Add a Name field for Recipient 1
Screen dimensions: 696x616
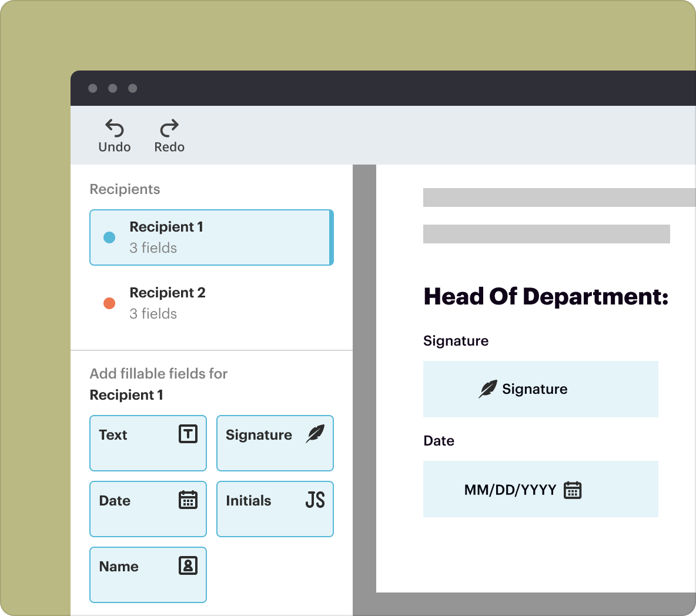(148, 574)
